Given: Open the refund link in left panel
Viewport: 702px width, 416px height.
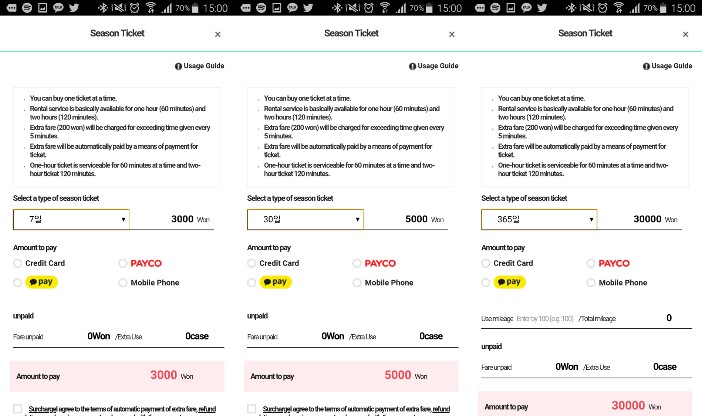Looking at the screenshot, I should 207,409.
